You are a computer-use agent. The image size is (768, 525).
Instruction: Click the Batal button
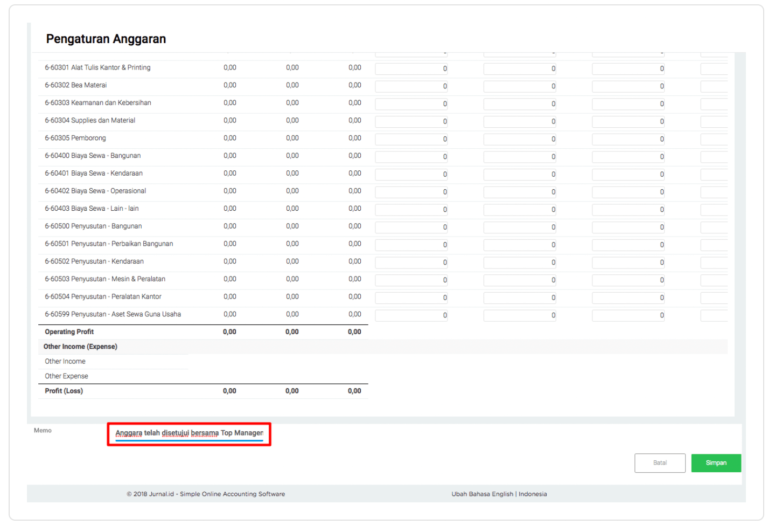659,463
